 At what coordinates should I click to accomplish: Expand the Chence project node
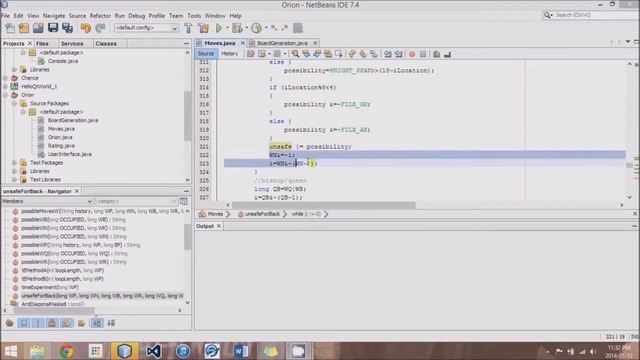(5, 78)
